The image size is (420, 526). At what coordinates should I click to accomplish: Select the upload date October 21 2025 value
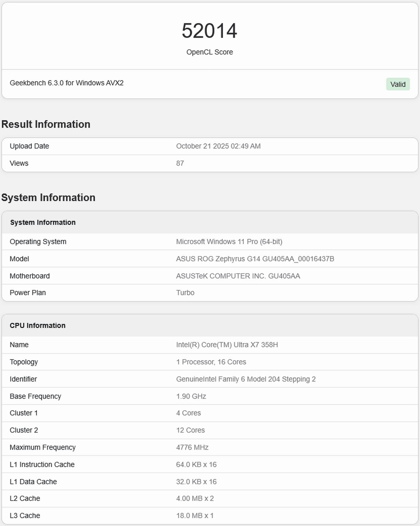tap(218, 146)
